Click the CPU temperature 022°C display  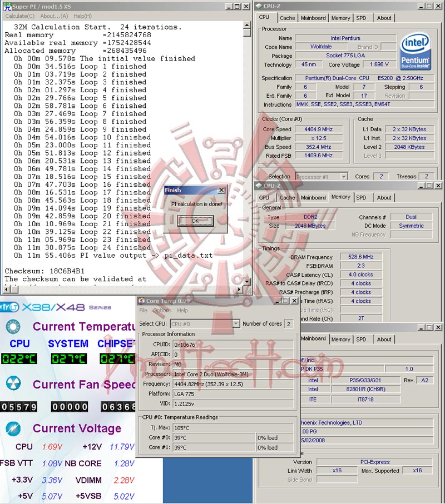coord(19,359)
